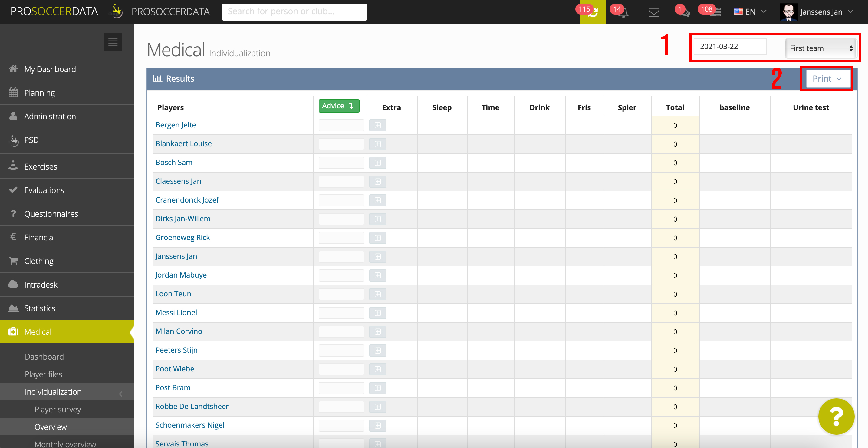Click the extra plus icon for Blankaert Louise
The image size is (868, 448).
(x=378, y=144)
